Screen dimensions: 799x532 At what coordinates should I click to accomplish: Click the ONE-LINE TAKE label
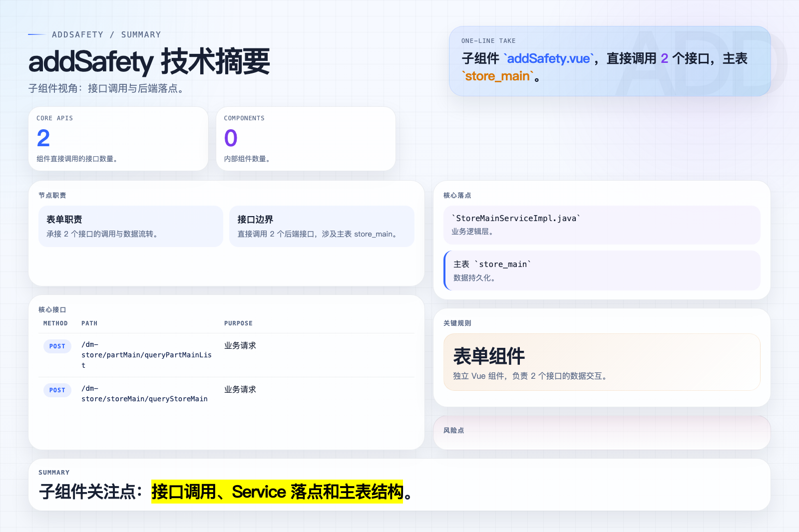tap(488, 41)
